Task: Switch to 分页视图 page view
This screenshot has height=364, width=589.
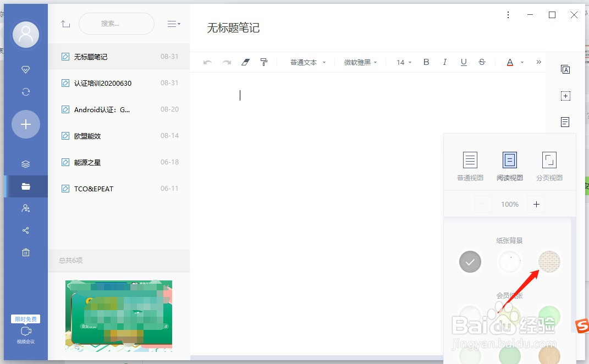Action: point(549,164)
